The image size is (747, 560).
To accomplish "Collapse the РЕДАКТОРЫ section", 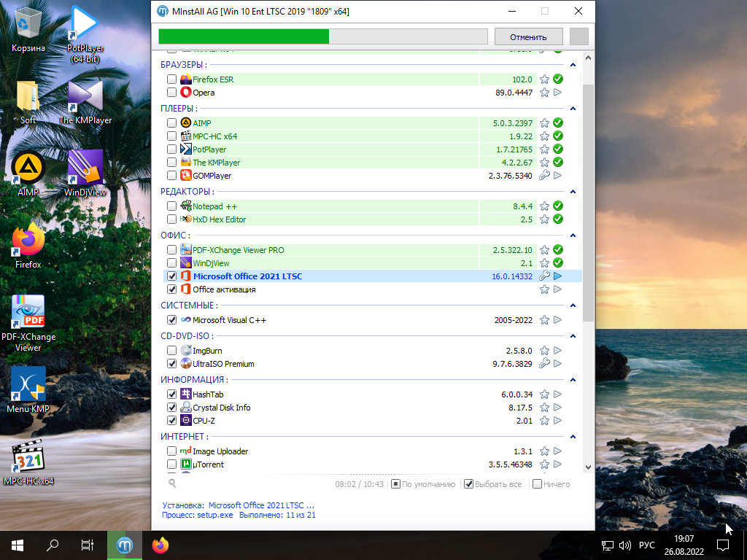I will tap(573, 192).
